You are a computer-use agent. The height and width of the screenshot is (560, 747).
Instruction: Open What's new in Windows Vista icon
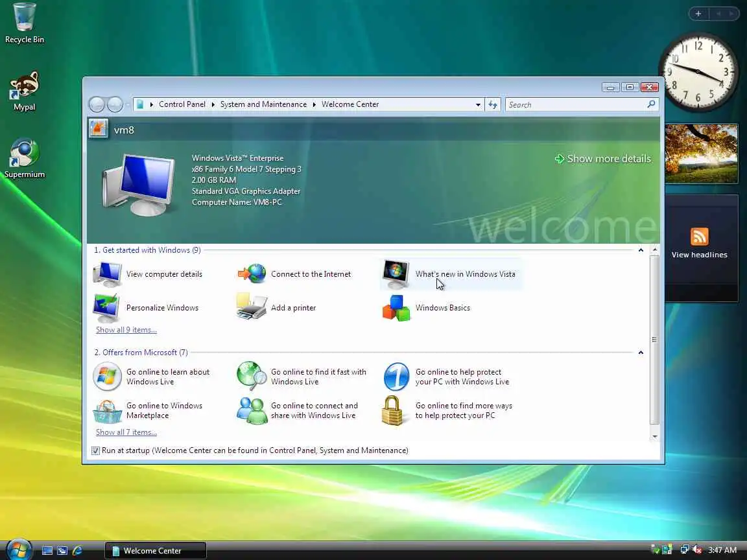(x=396, y=274)
